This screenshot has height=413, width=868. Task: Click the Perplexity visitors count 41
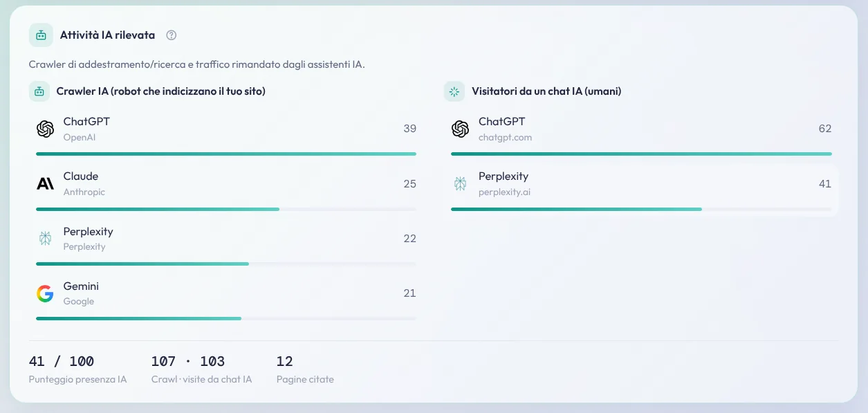click(825, 183)
